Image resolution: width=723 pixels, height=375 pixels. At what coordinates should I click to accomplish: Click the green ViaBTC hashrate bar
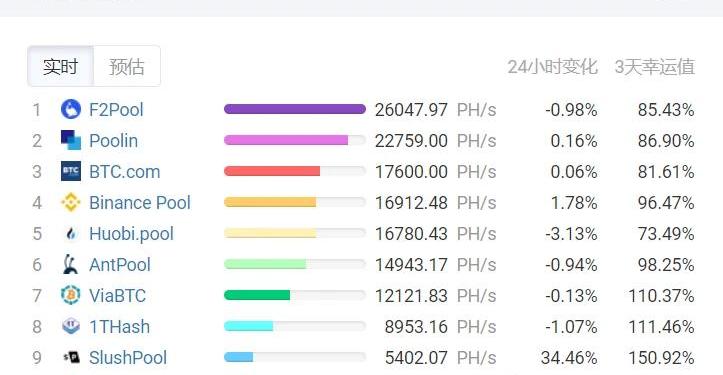click(257, 295)
